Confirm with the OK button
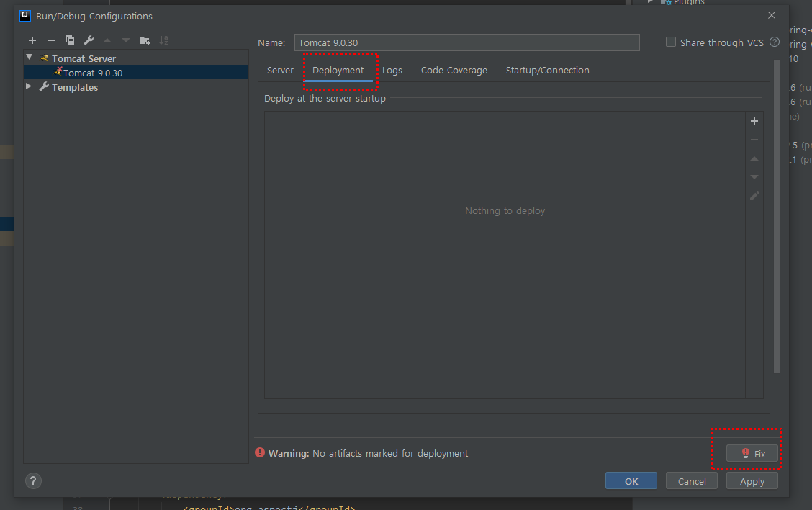Image resolution: width=812 pixels, height=510 pixels. coord(631,481)
